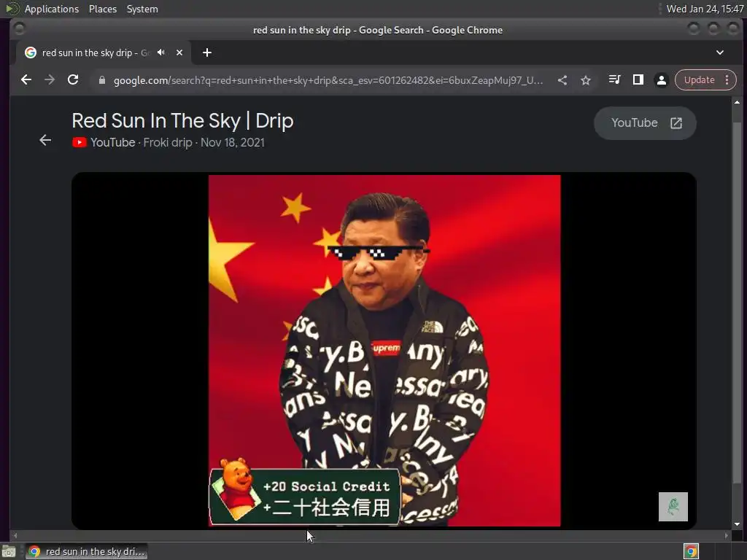Click the video player image
The width and height of the screenshot is (747, 560).
(384, 351)
